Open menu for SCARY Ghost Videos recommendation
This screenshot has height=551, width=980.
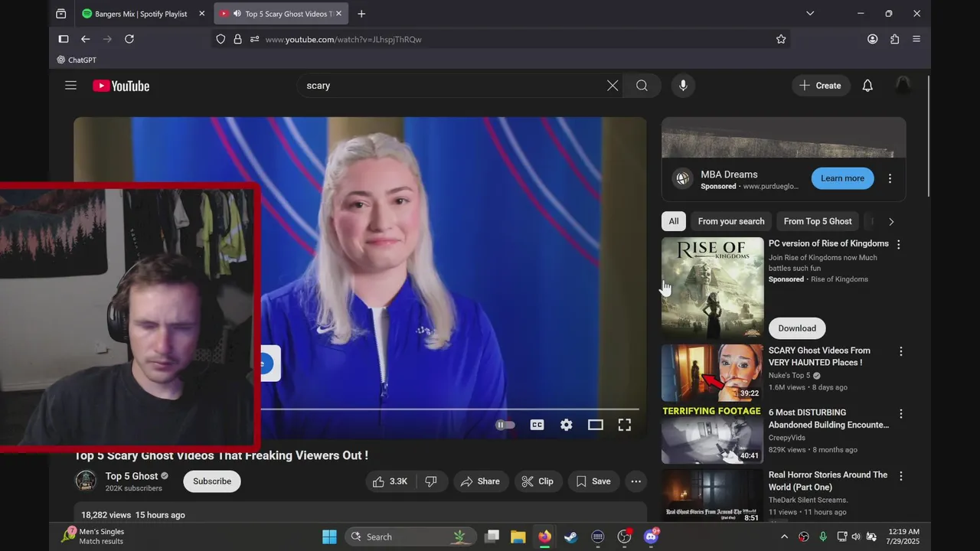pyautogui.click(x=900, y=351)
